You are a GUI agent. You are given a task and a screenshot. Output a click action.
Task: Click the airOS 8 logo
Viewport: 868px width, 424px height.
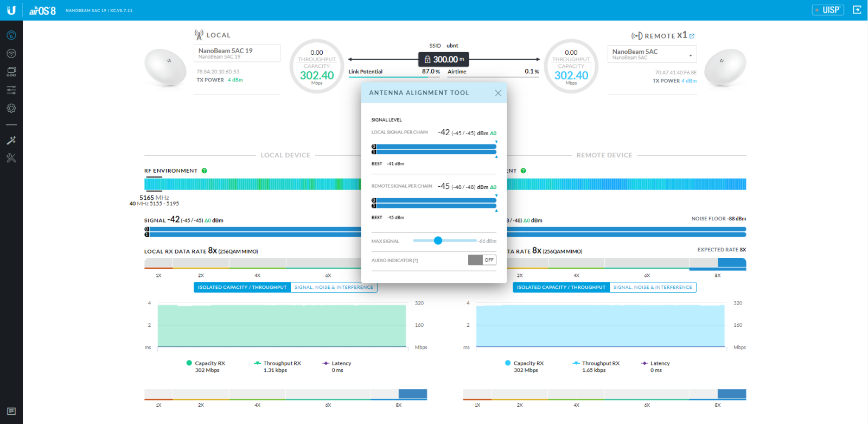point(42,10)
